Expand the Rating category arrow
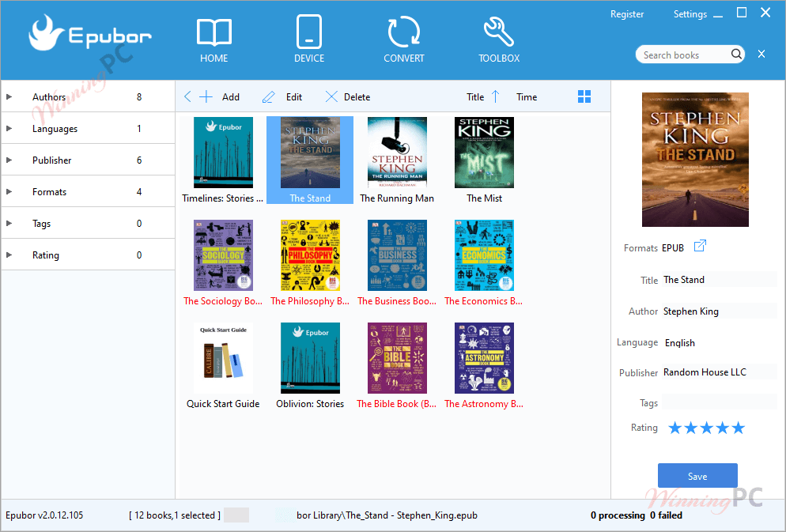This screenshot has height=532, width=786. tap(9, 255)
